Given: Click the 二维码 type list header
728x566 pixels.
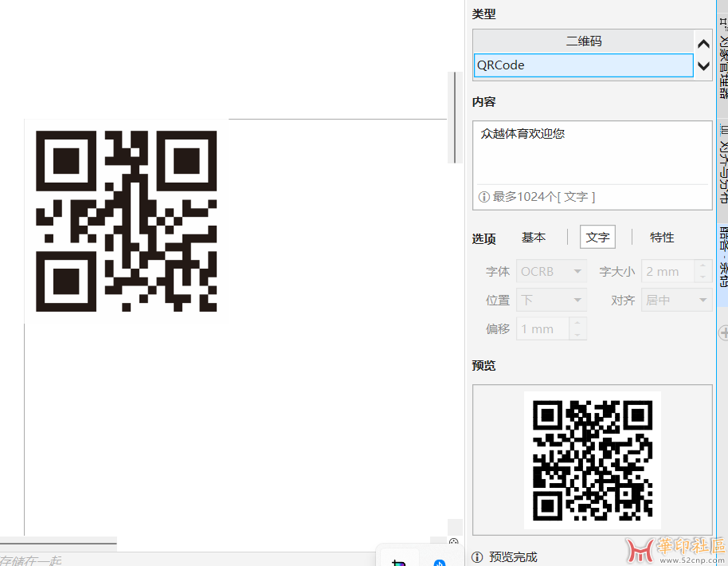Looking at the screenshot, I should pos(583,41).
